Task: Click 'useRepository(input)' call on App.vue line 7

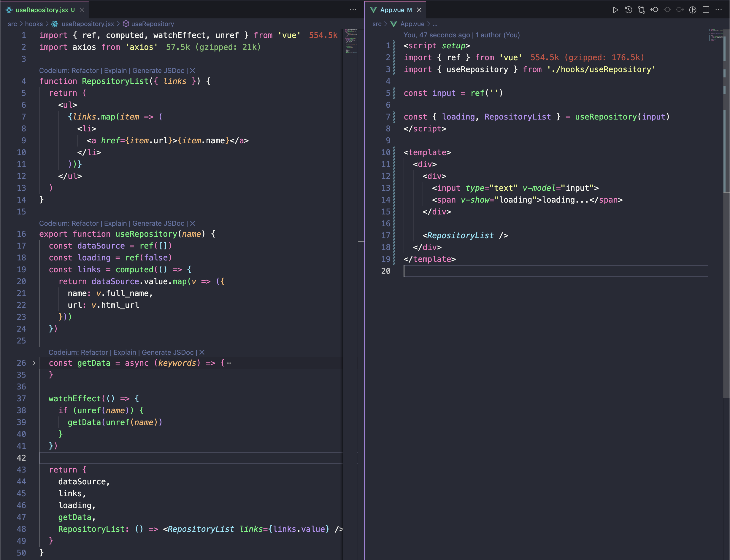Action: (622, 117)
